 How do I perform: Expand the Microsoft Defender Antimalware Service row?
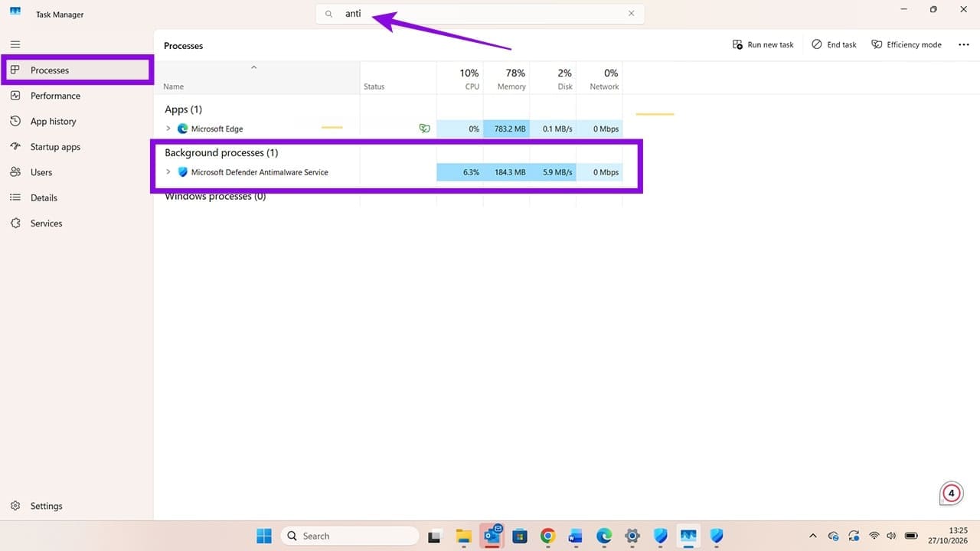click(168, 172)
